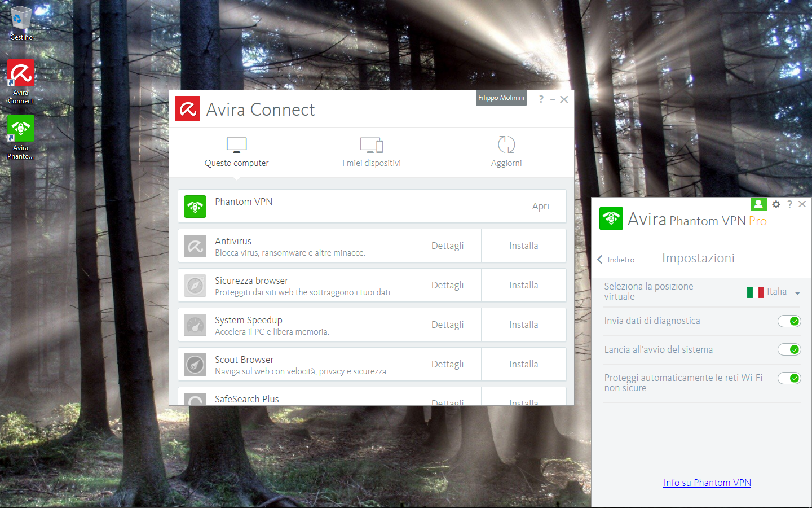
Task: Click the Questo computer monitor icon
Action: [x=237, y=144]
